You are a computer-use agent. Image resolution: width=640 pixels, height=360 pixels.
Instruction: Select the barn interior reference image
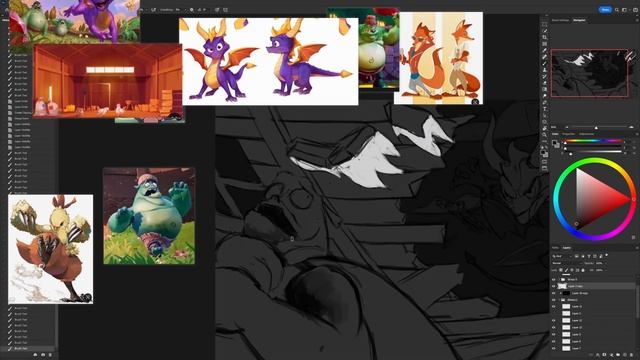pyautogui.click(x=108, y=81)
